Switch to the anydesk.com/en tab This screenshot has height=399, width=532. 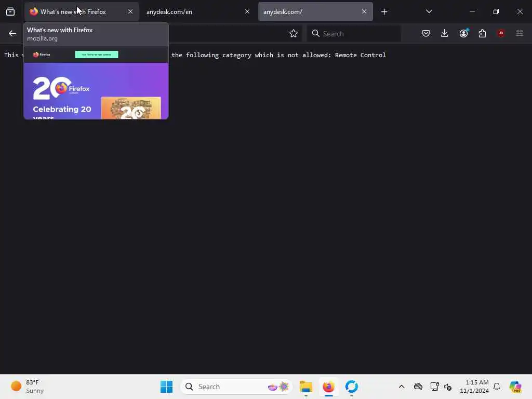(197, 12)
